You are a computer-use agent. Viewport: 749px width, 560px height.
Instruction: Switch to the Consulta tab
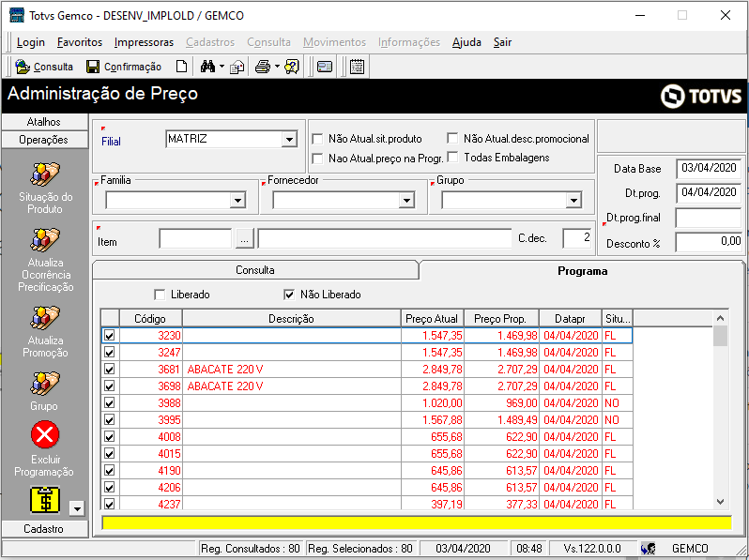point(255,270)
